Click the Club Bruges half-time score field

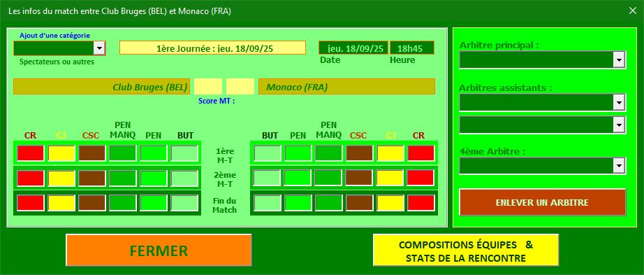point(208,87)
